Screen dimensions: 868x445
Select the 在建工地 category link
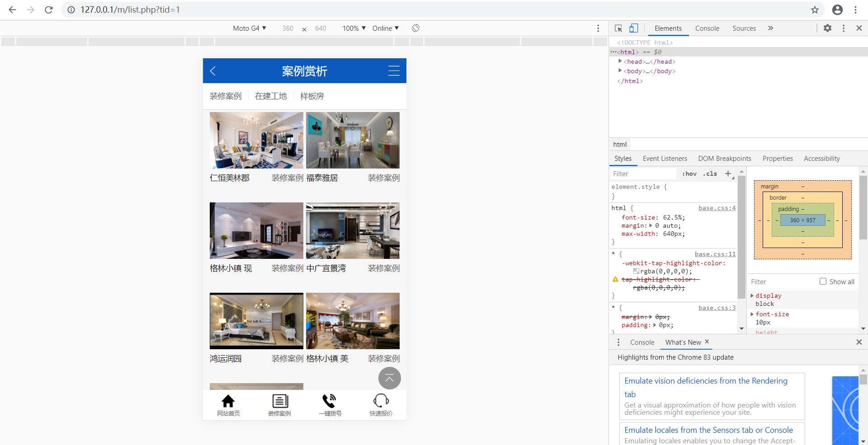click(271, 96)
